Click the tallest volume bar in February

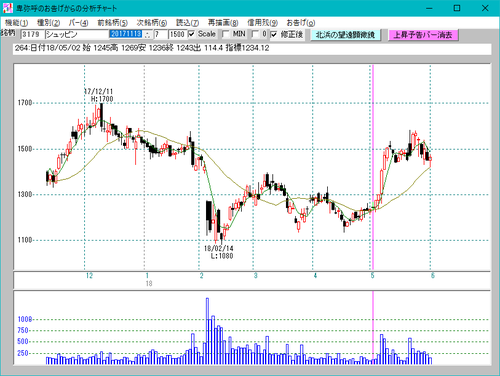(x=207, y=331)
